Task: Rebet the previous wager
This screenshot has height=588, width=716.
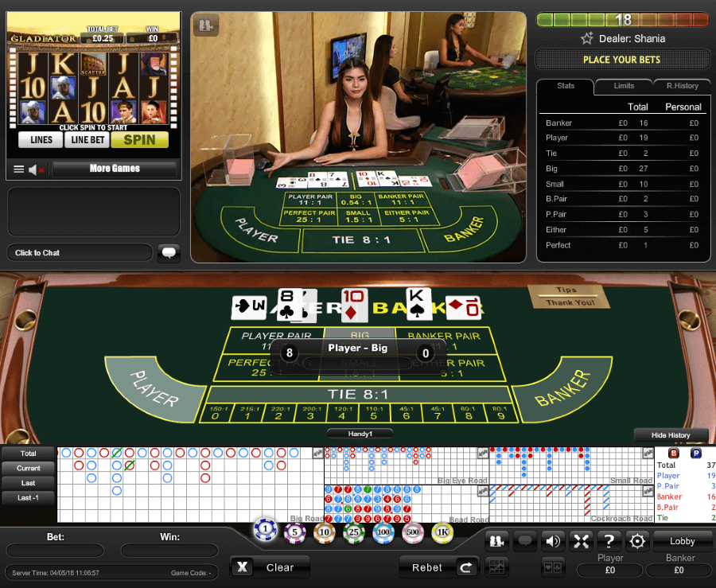Action: point(439,567)
